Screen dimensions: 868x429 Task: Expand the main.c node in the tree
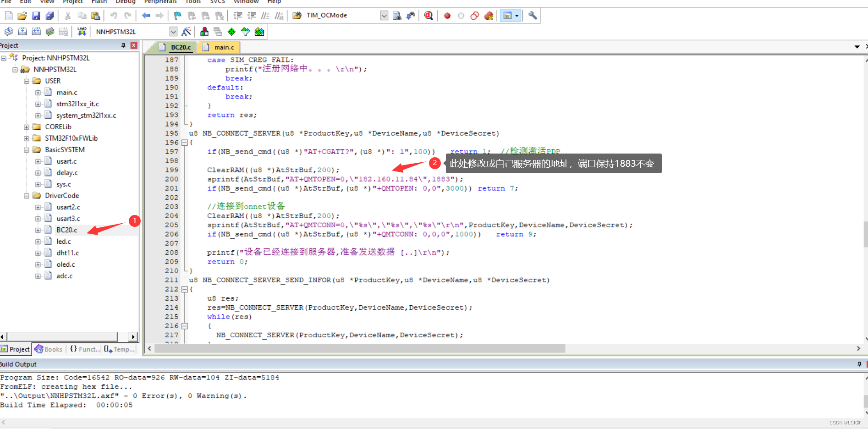coord(38,93)
